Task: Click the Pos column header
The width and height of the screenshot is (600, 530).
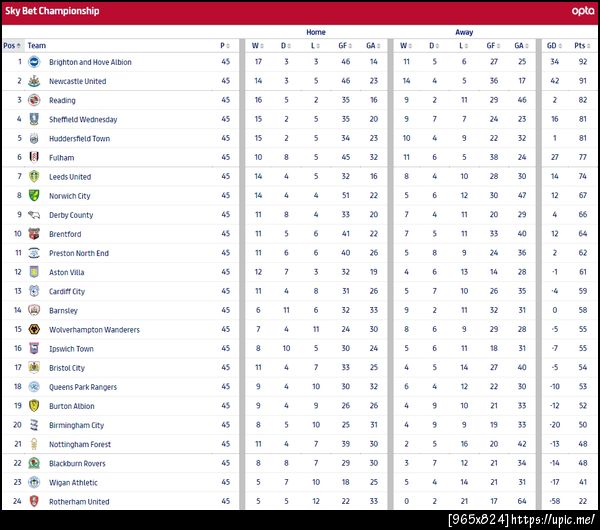Action: pyautogui.click(x=10, y=45)
